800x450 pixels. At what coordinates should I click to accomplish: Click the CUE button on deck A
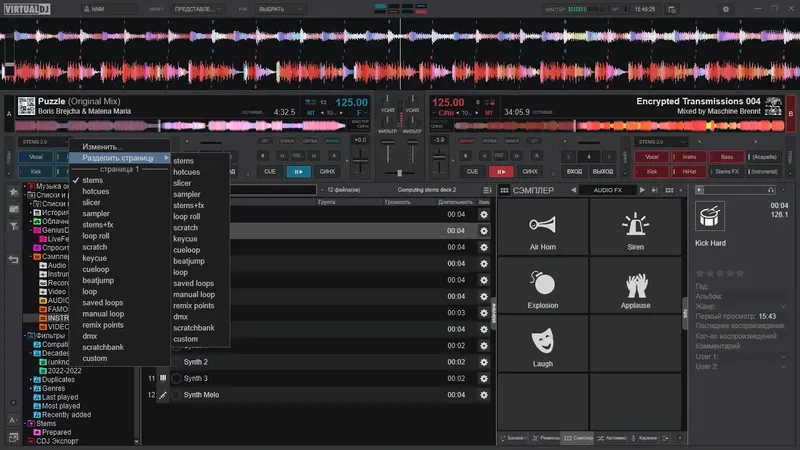point(269,171)
